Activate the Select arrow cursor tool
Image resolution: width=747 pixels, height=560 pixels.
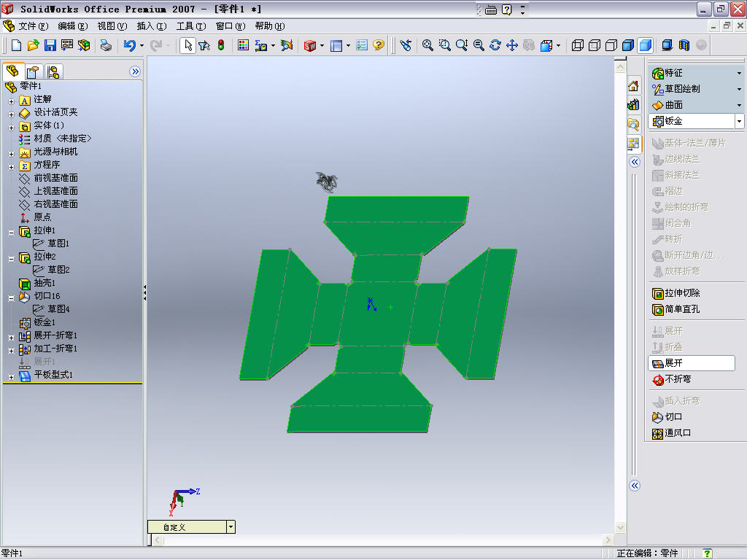(x=187, y=45)
